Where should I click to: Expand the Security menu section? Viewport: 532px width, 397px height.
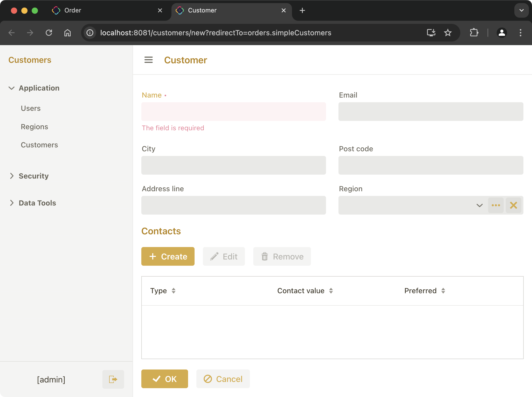[11, 176]
